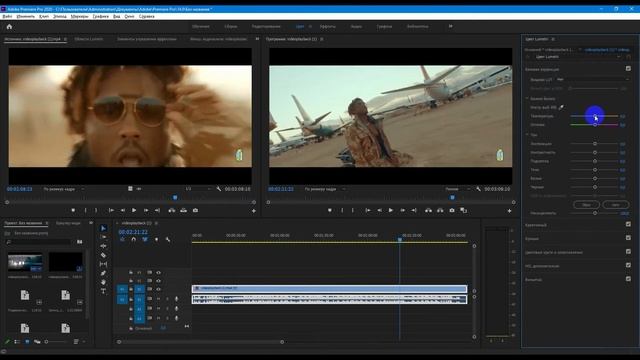Click Креативный section title
Screen dimensions: 640x360
[536, 225]
